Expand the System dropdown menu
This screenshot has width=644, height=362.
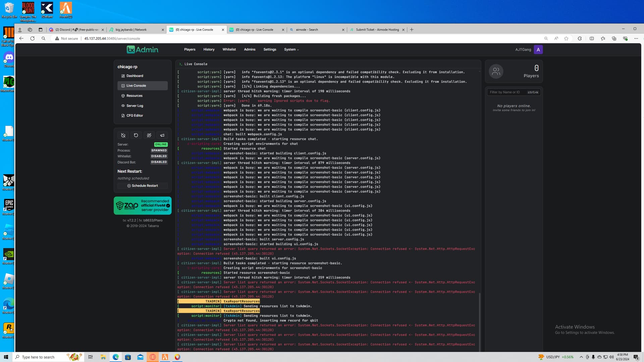(x=290, y=49)
